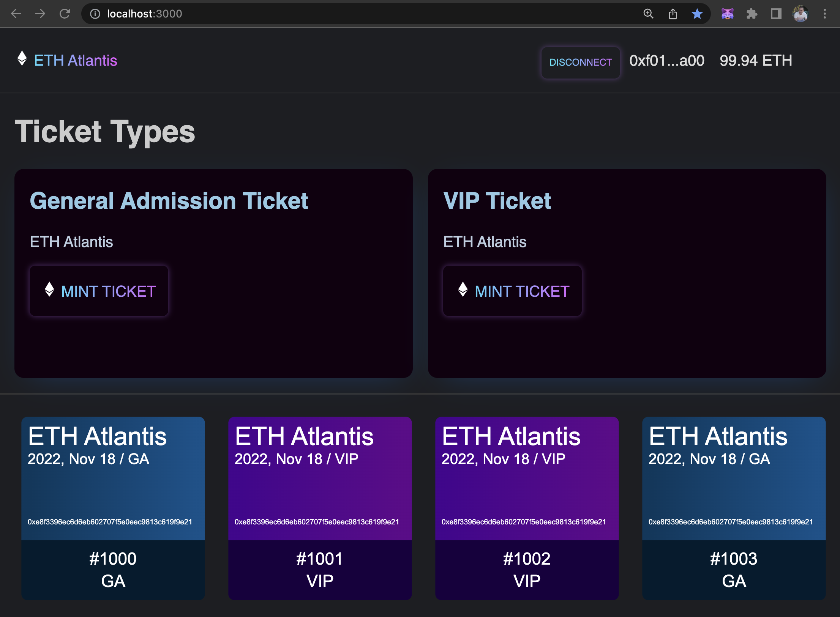Mint a General Admission Ticket
840x617 pixels.
99,291
